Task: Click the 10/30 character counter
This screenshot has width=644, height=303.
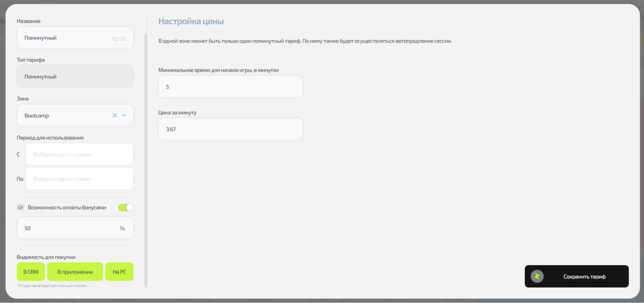Action: [119, 39]
